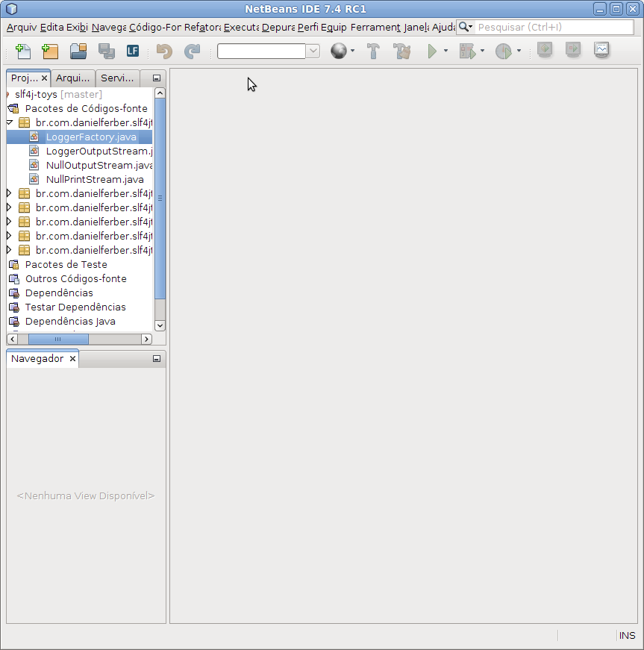The width and height of the screenshot is (644, 650).
Task: Click the first greyed monitor toolbar icon
Action: click(x=545, y=50)
